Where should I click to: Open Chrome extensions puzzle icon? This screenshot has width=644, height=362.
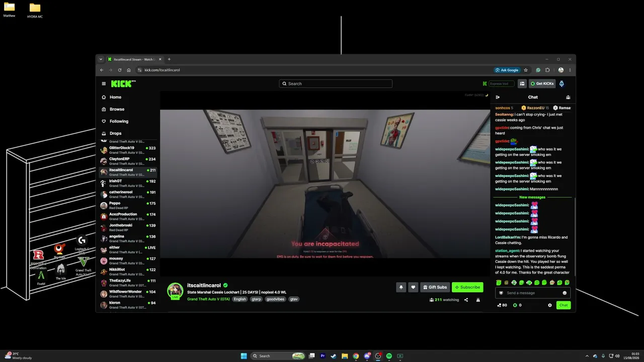tap(547, 70)
